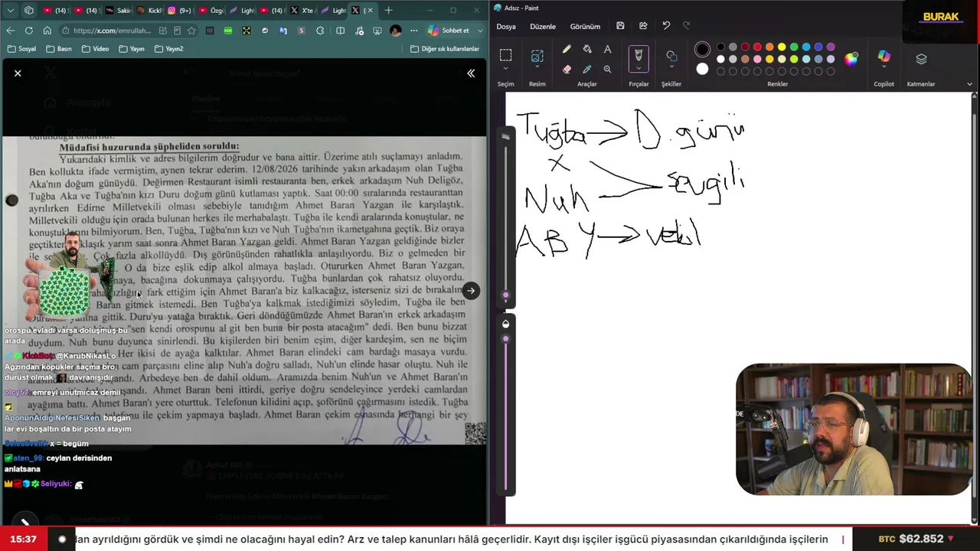Open the browser extensions puzzle icon
Image resolution: width=980 pixels, height=551 pixels.
pyautogui.click(x=320, y=31)
